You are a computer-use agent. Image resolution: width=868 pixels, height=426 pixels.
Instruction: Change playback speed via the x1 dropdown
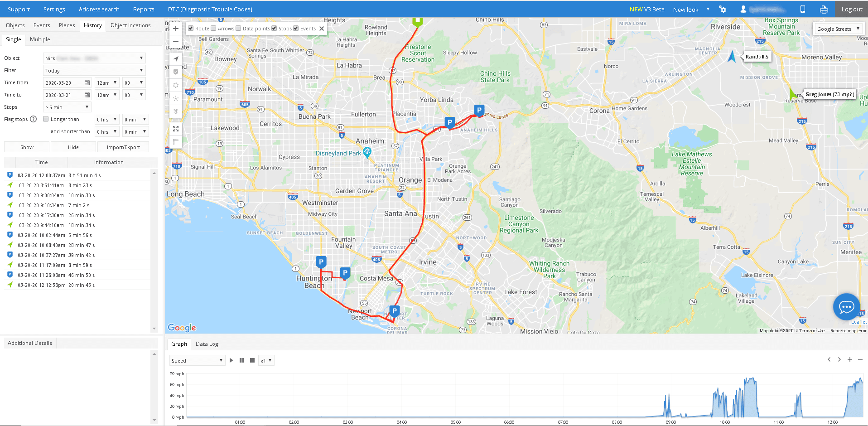[x=266, y=360]
